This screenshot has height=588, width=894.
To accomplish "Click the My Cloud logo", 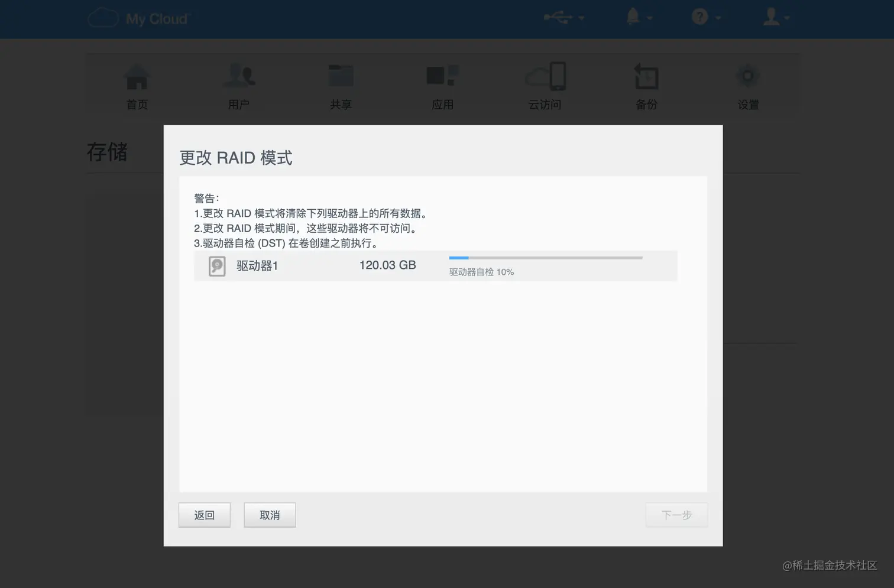I will tap(140, 18).
